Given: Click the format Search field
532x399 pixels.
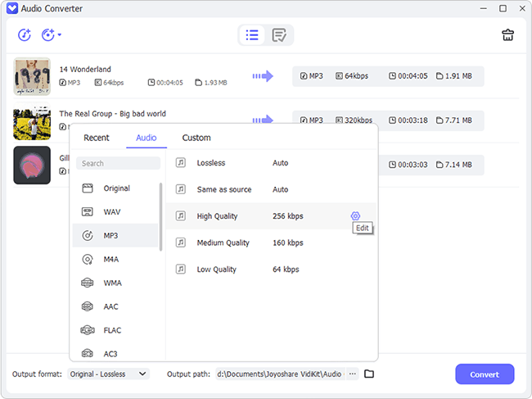Looking at the screenshot, I should 118,163.
